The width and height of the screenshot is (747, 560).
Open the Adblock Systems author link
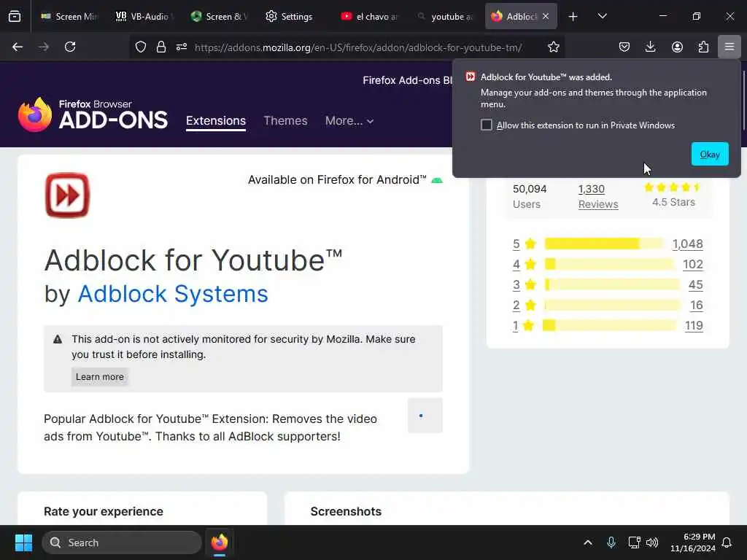173,294
